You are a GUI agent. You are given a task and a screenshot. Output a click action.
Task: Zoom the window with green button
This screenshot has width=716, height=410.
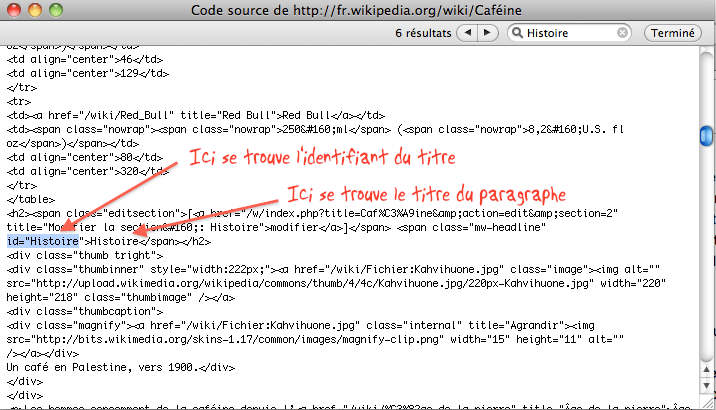coord(53,10)
